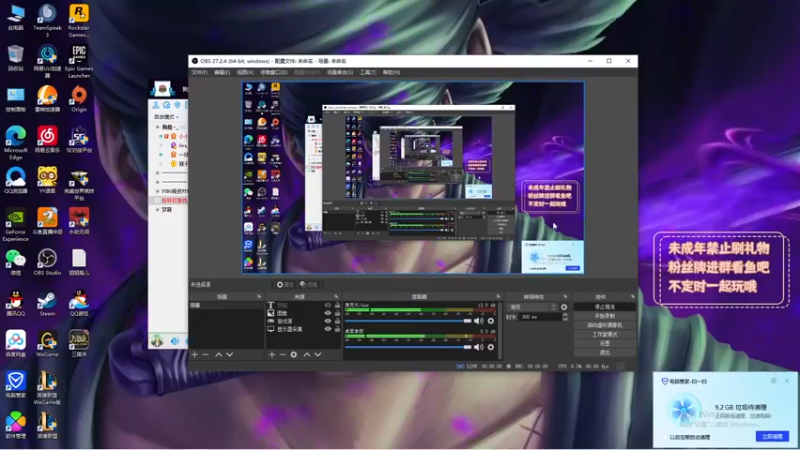The image size is (800, 450).
Task: Click the 开始录制 button
Action: coord(605,316)
